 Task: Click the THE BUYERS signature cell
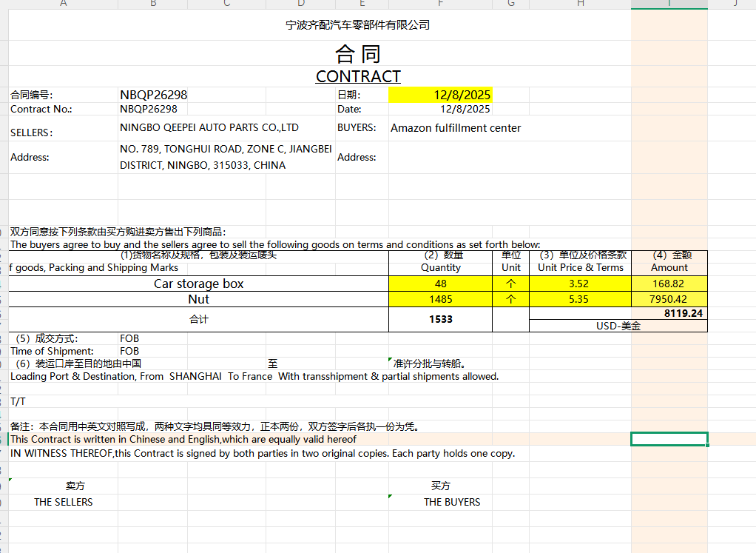[451, 502]
